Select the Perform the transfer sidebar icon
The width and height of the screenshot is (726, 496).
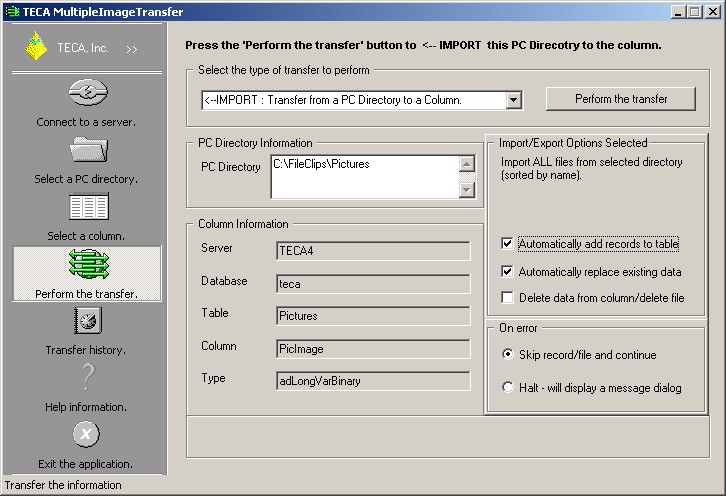coord(88,264)
